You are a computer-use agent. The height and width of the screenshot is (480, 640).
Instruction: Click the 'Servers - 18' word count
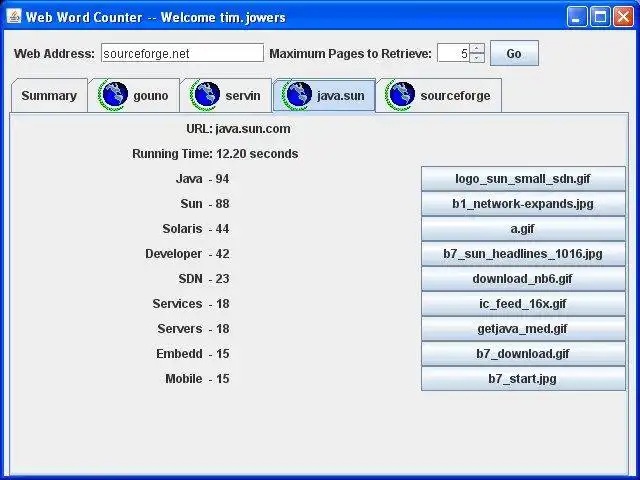pyautogui.click(x=193, y=329)
